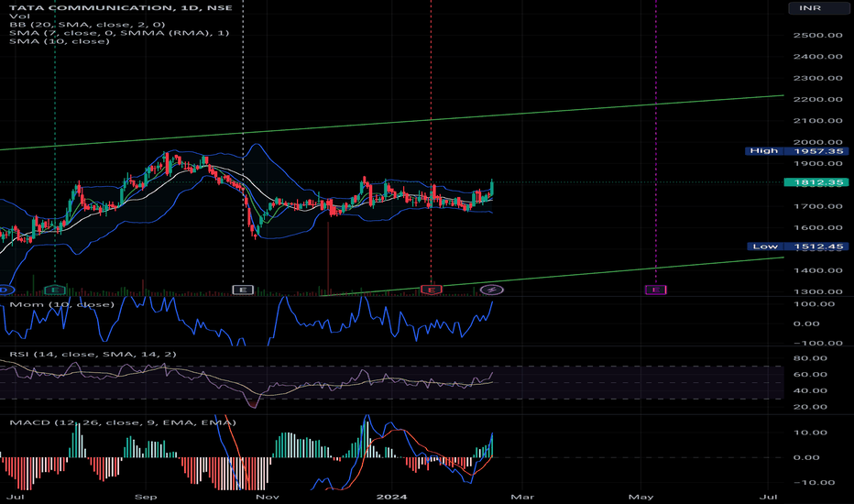Select the RSI (14, close, SMA, 14, 2) label

93,354
